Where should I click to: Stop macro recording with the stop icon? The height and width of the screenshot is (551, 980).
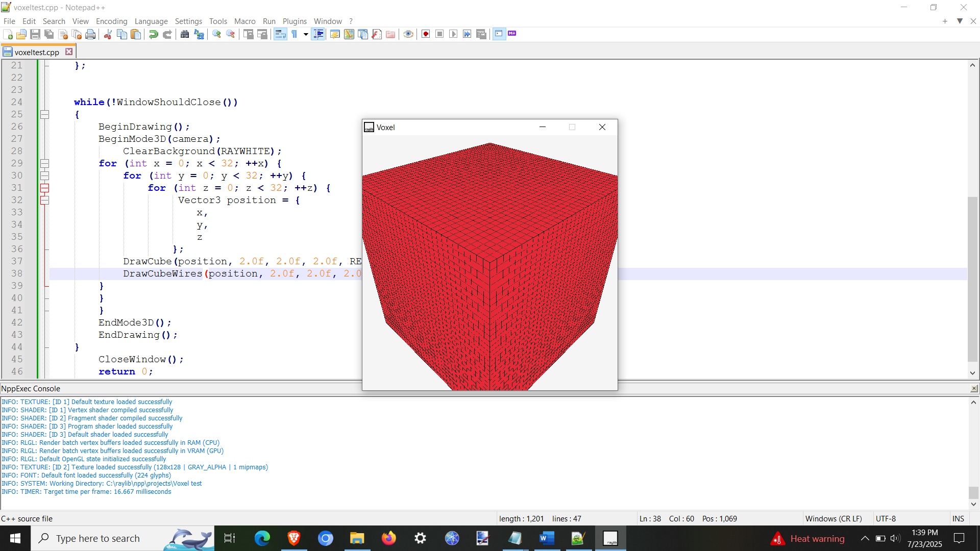pos(439,34)
